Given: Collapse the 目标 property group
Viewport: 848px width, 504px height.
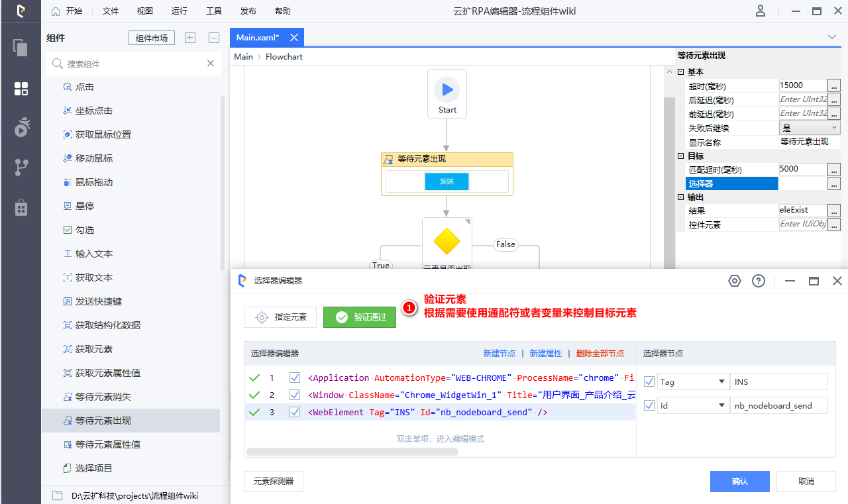Looking at the screenshot, I should [x=680, y=156].
